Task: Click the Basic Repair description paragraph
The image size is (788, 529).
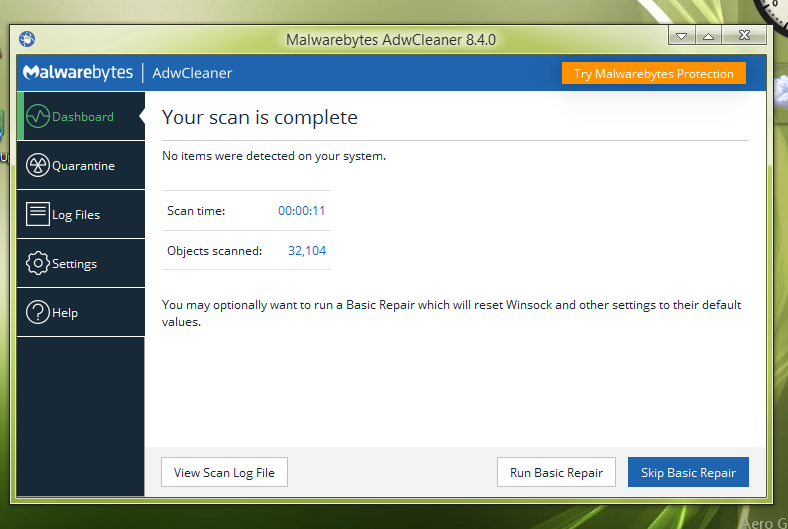Action: (x=451, y=313)
